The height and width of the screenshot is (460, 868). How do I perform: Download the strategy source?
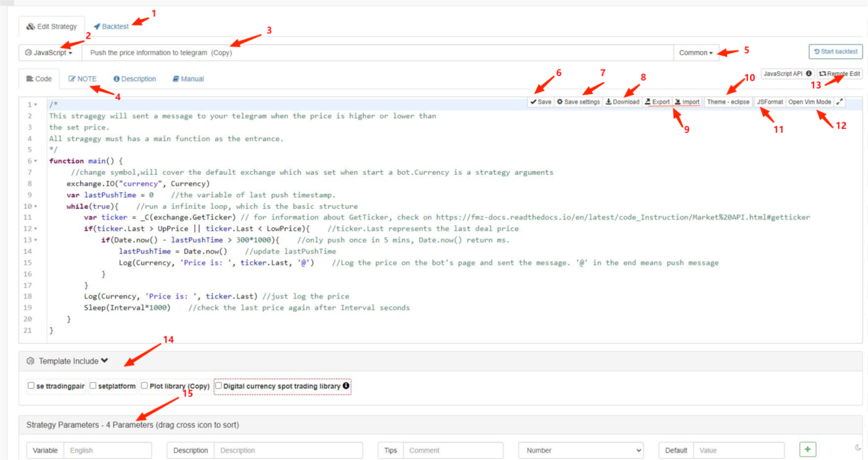[x=622, y=102]
